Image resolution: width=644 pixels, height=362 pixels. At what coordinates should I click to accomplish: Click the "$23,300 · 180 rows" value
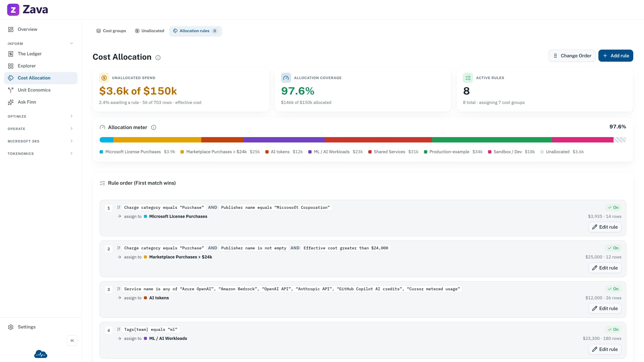(x=602, y=339)
